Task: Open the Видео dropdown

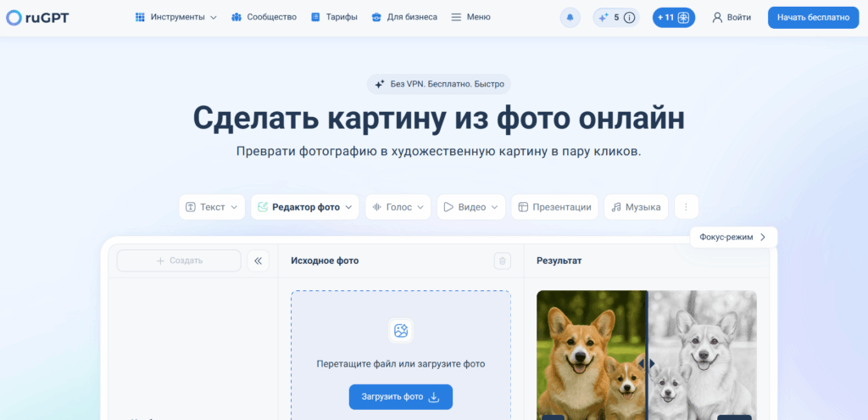Action: click(x=471, y=207)
